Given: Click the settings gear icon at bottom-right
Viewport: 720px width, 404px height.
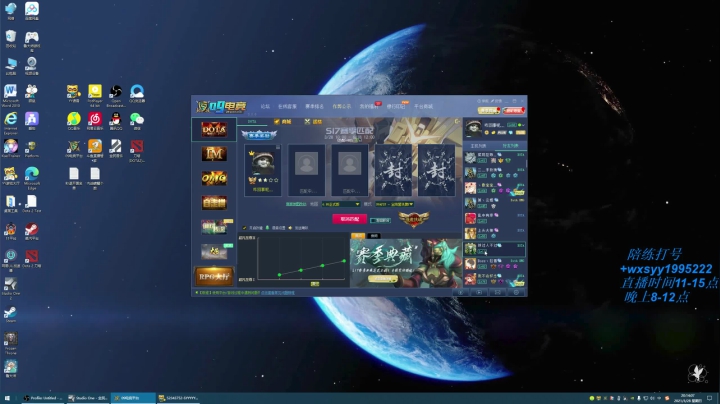Looking at the screenshot, I should pyautogui.click(x=516, y=292).
